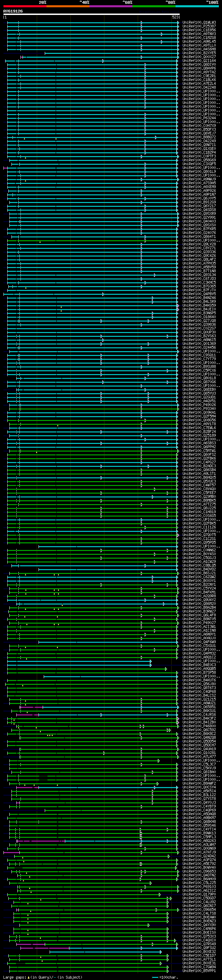Select the UniRef100_C5MTW1 label

(199, 451)
